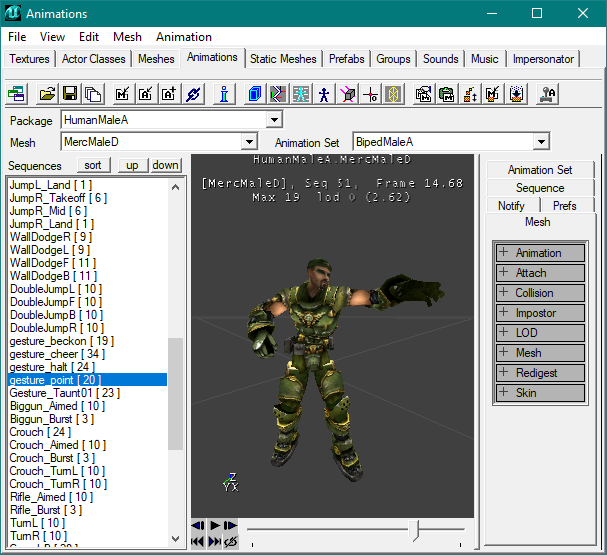Screen dimensions: 607x555
Task: Open the Edit menu
Action: [x=89, y=37]
